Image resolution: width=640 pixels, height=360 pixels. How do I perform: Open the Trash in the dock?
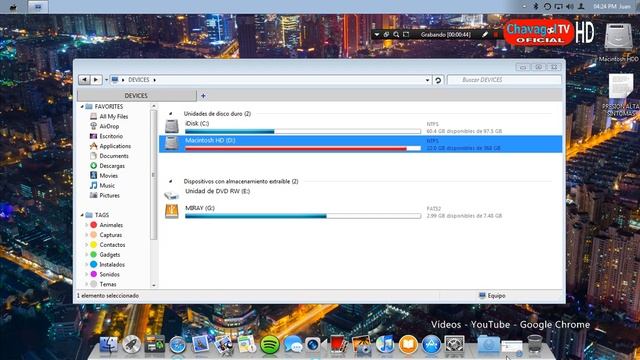click(x=534, y=344)
